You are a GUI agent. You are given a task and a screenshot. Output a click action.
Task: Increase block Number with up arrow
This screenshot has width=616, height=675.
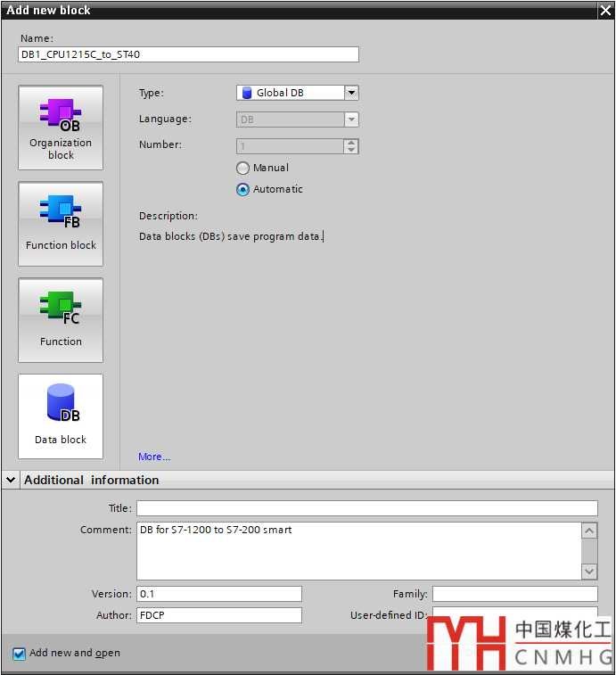click(x=351, y=143)
